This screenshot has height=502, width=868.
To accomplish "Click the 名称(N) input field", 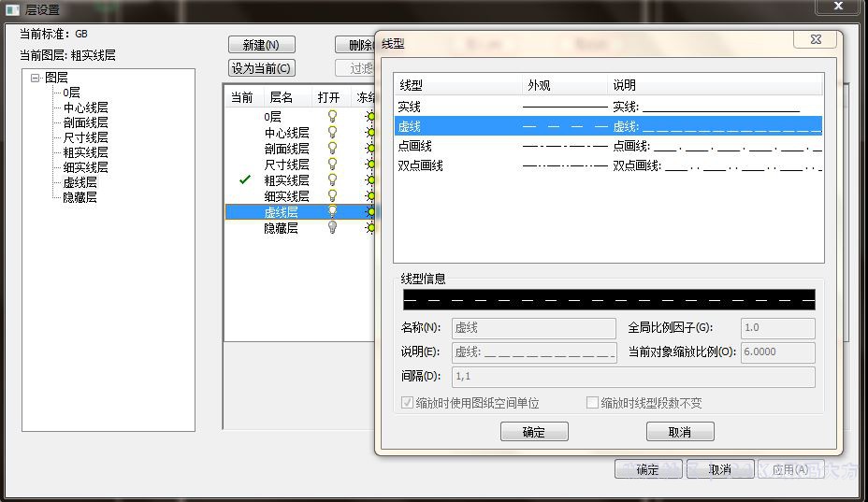I will coord(534,328).
